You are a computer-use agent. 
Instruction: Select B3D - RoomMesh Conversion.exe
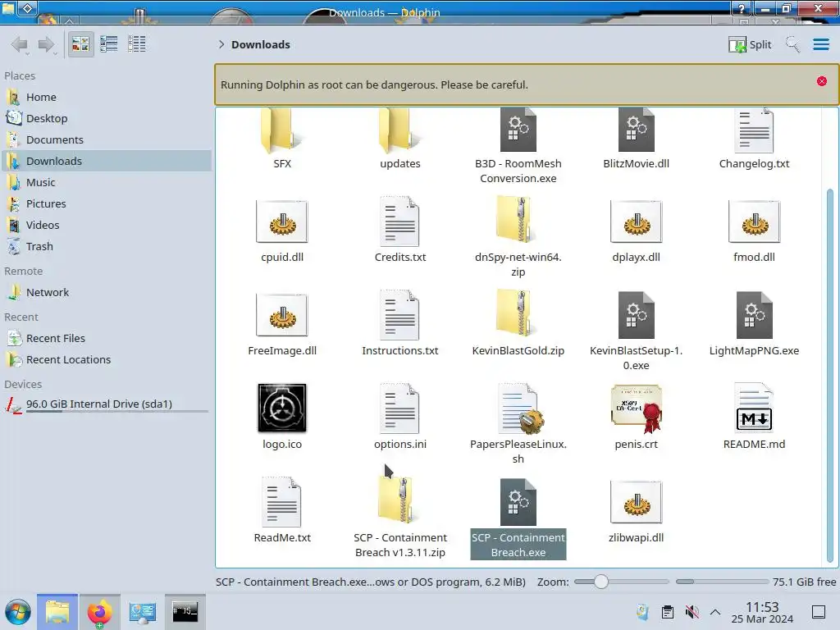[518, 146]
